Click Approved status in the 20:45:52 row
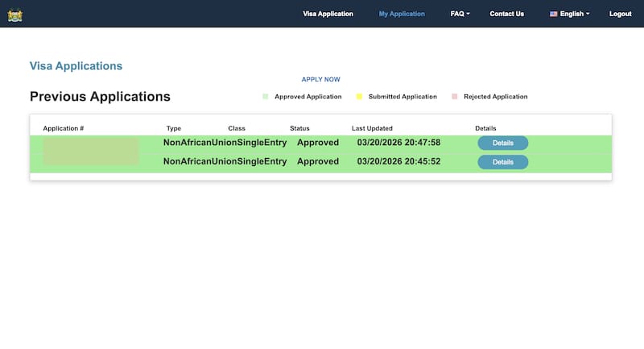 [318, 161]
